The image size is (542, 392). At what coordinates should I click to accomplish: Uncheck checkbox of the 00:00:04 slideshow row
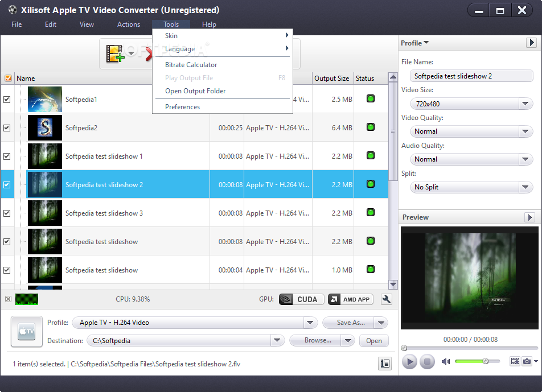[7, 270]
